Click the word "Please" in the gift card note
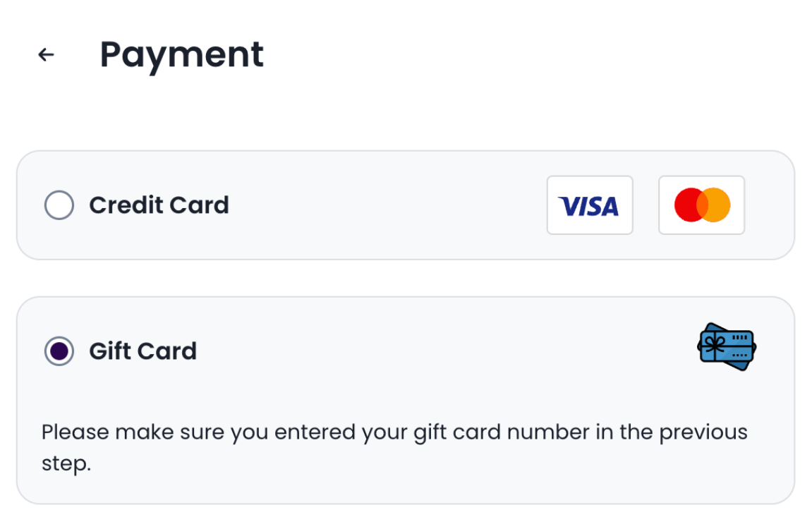 pyautogui.click(x=75, y=432)
